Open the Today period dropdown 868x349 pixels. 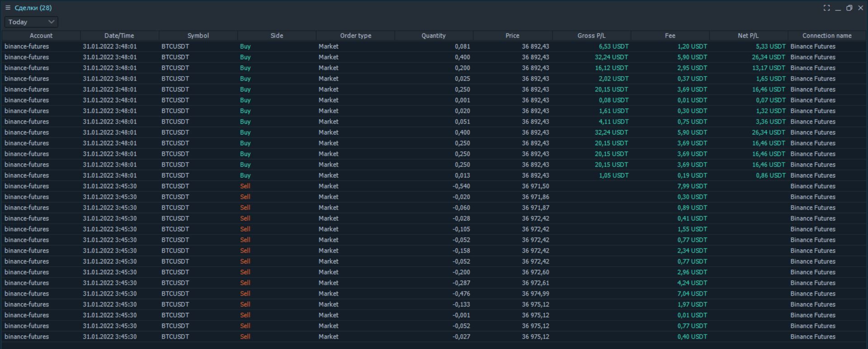31,22
